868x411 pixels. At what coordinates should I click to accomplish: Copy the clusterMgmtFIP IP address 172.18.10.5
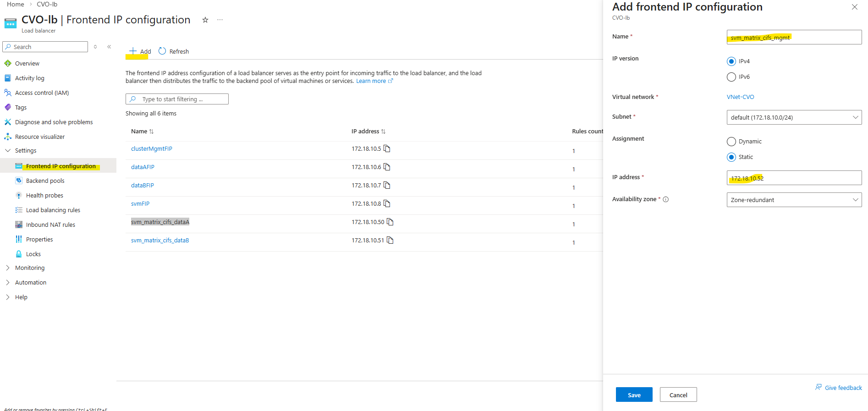click(x=387, y=148)
